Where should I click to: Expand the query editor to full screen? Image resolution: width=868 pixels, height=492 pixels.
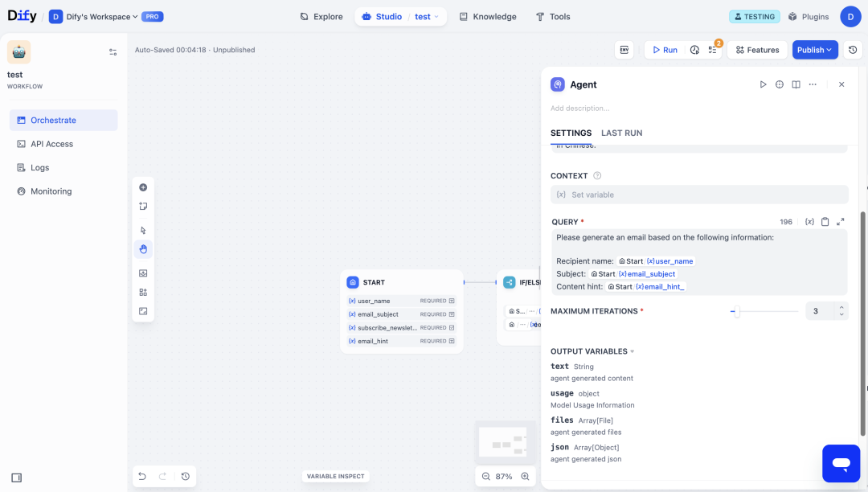pyautogui.click(x=841, y=222)
